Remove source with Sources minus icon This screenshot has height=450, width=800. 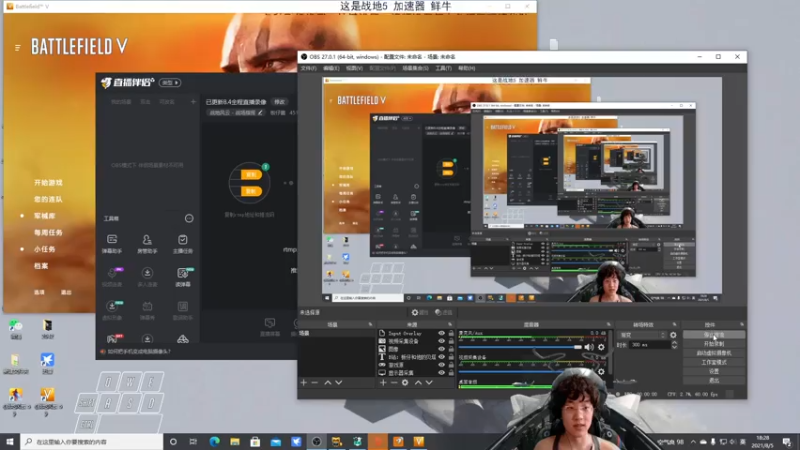click(394, 382)
